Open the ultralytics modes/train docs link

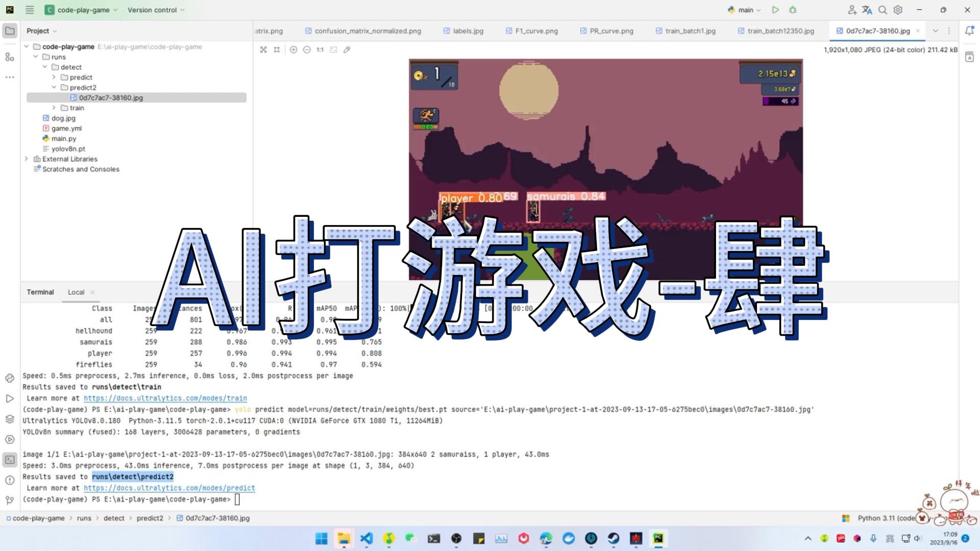click(x=165, y=398)
